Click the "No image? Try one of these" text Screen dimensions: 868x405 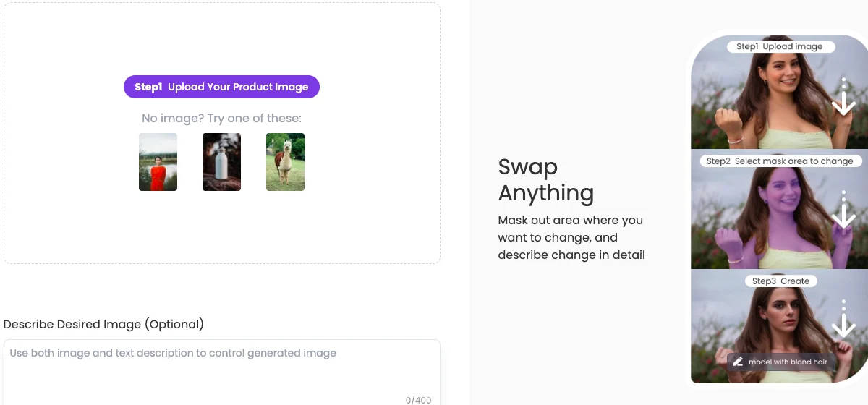tap(221, 118)
